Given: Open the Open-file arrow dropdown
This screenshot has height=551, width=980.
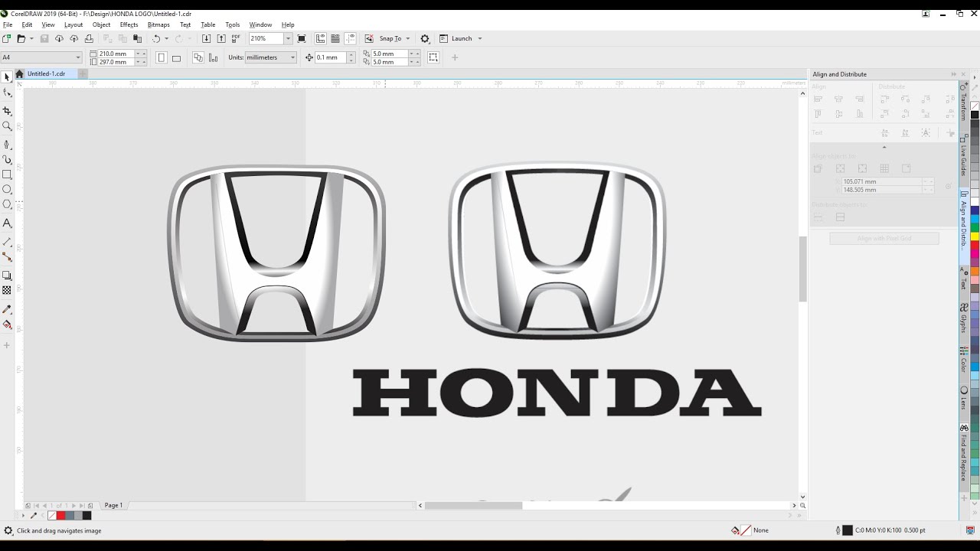Looking at the screenshot, I should [31, 38].
